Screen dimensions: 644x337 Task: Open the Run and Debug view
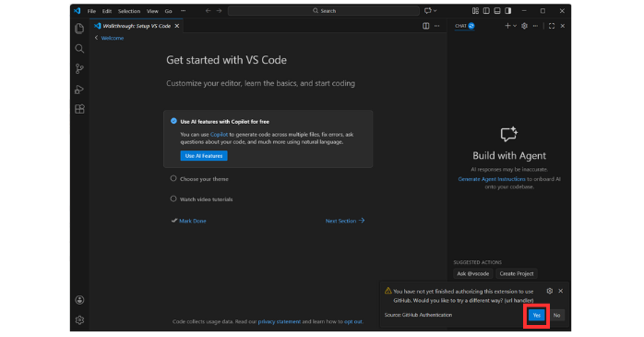(x=79, y=90)
